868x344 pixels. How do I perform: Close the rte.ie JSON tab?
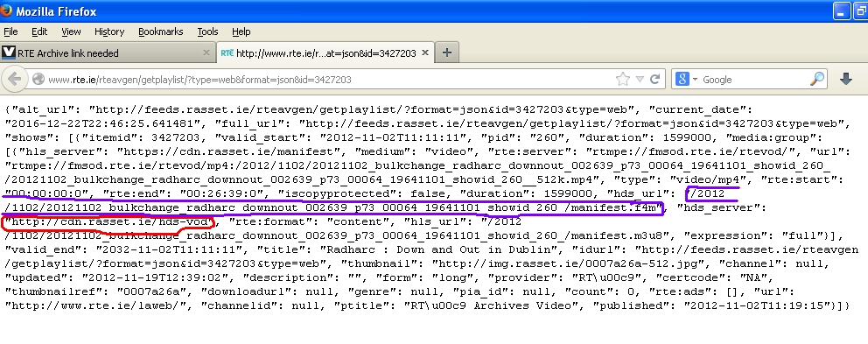[426, 53]
